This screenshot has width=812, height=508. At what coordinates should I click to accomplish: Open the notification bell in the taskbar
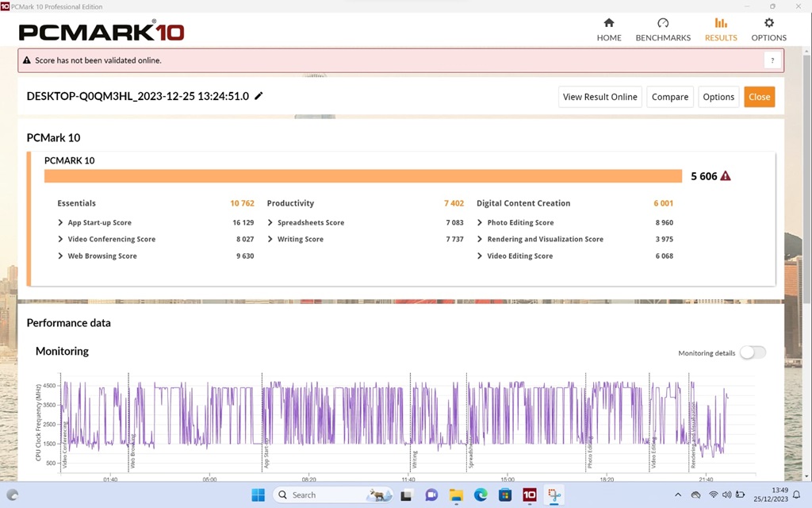pyautogui.click(x=796, y=495)
